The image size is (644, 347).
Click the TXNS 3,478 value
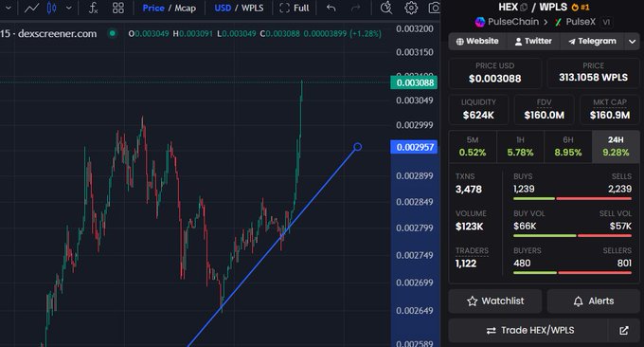coord(469,189)
